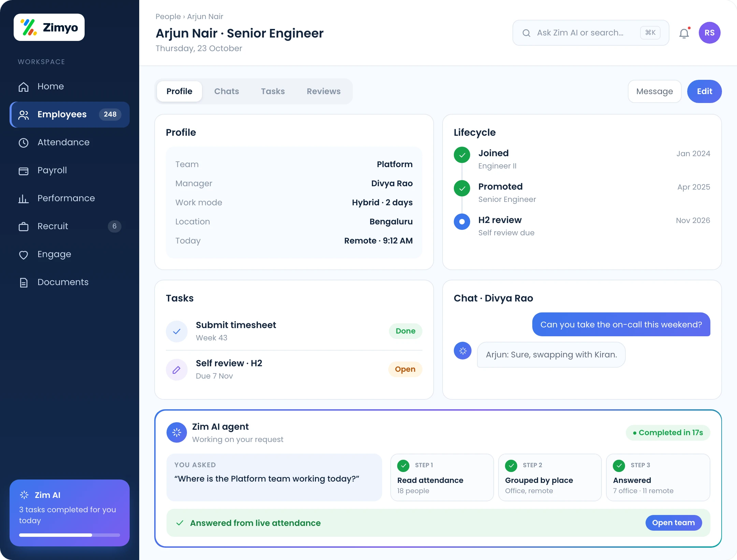Viewport: 737px width, 560px height.
Task: Click the 248 employees count badge
Action: [x=110, y=115]
